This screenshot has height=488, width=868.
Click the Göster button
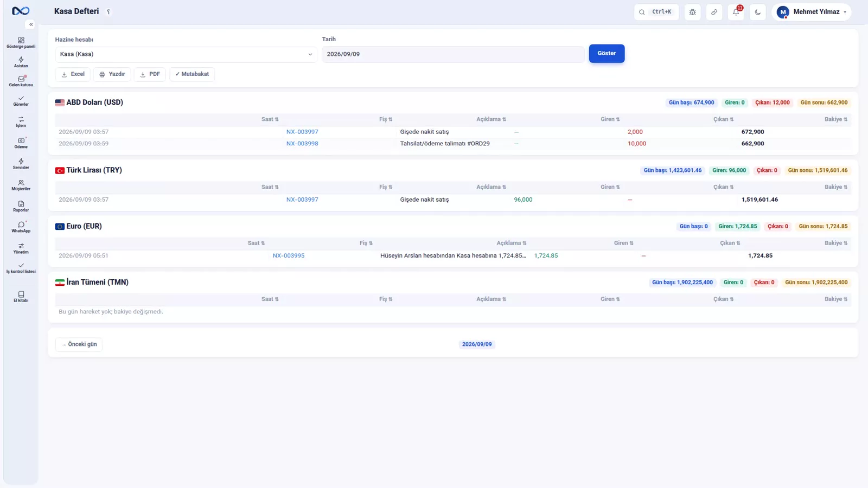click(x=607, y=53)
